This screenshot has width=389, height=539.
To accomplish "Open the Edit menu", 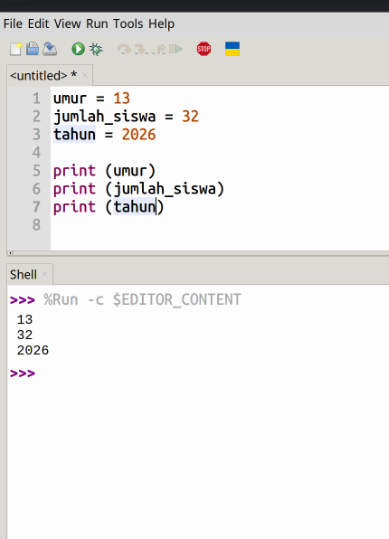I will (38, 24).
